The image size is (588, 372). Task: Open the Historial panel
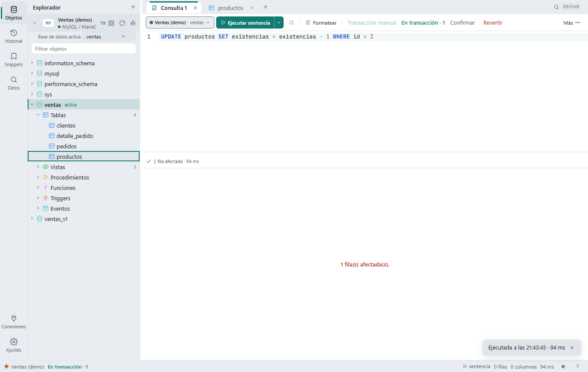pos(13,36)
